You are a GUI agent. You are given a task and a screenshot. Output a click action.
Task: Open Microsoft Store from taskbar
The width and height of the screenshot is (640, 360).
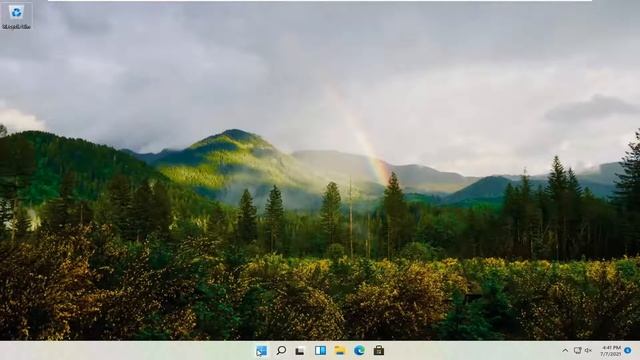pyautogui.click(x=379, y=350)
